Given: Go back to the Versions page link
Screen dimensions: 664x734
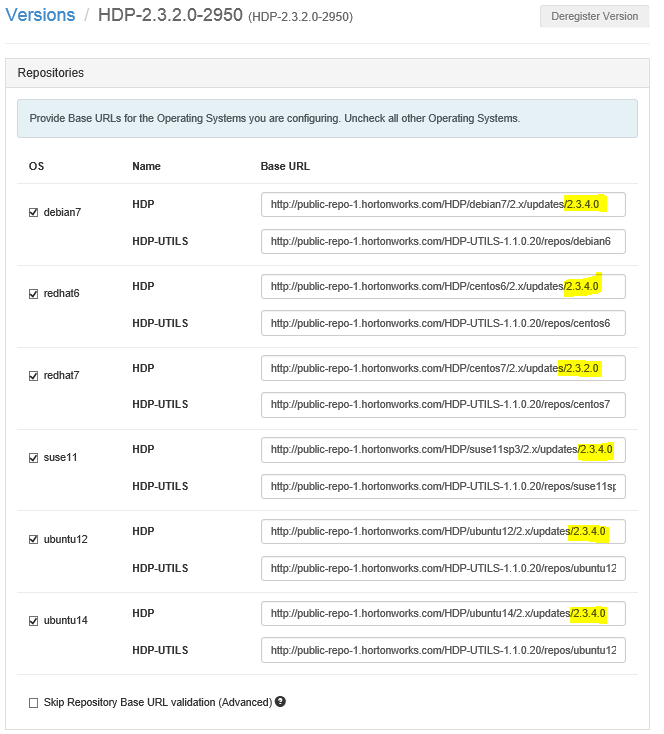Looking at the screenshot, I should pos(40,15).
